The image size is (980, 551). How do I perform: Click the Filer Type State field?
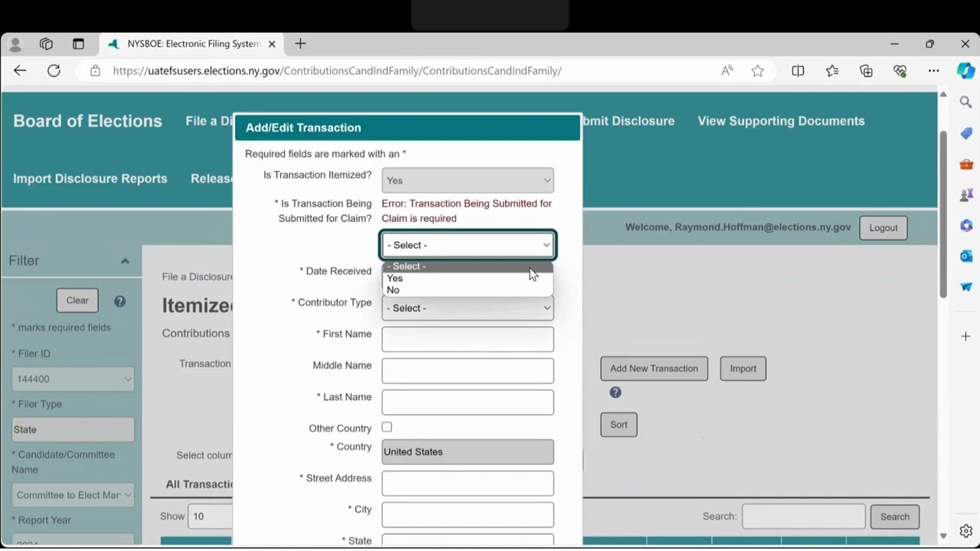coord(73,429)
